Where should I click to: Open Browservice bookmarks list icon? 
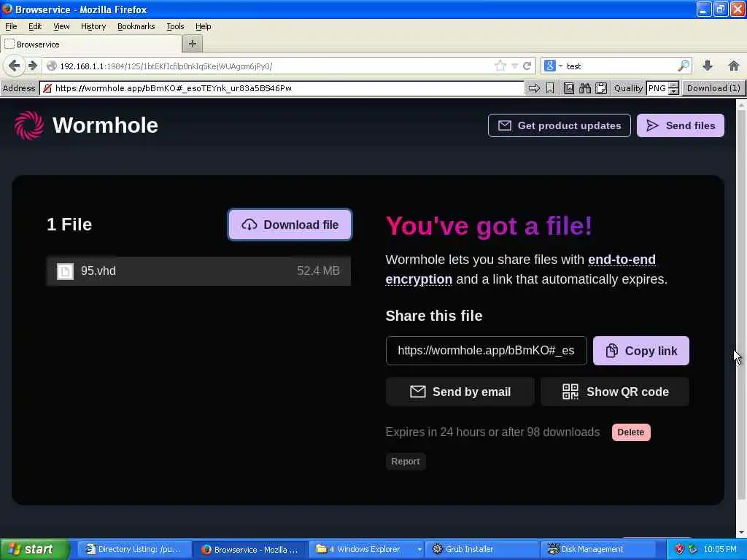click(x=569, y=88)
